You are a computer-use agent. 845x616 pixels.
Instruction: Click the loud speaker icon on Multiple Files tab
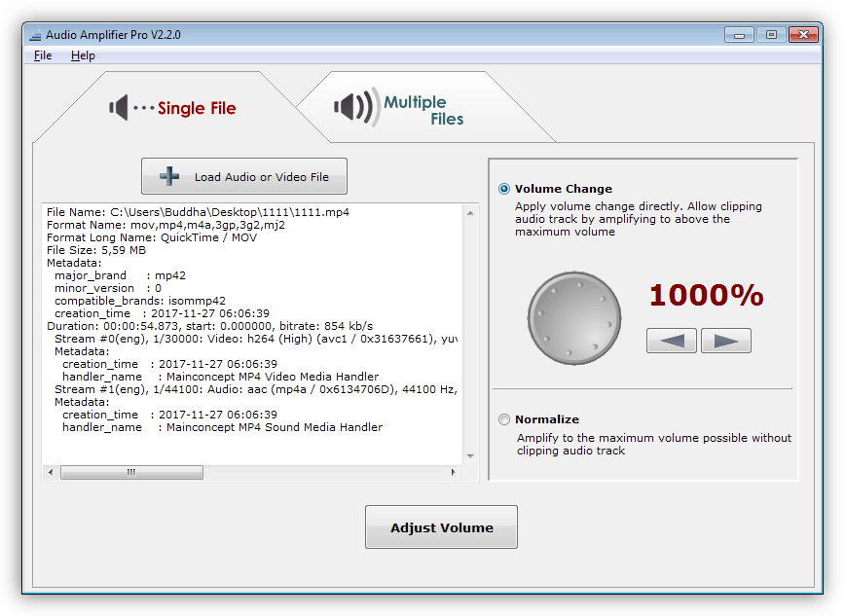355,107
